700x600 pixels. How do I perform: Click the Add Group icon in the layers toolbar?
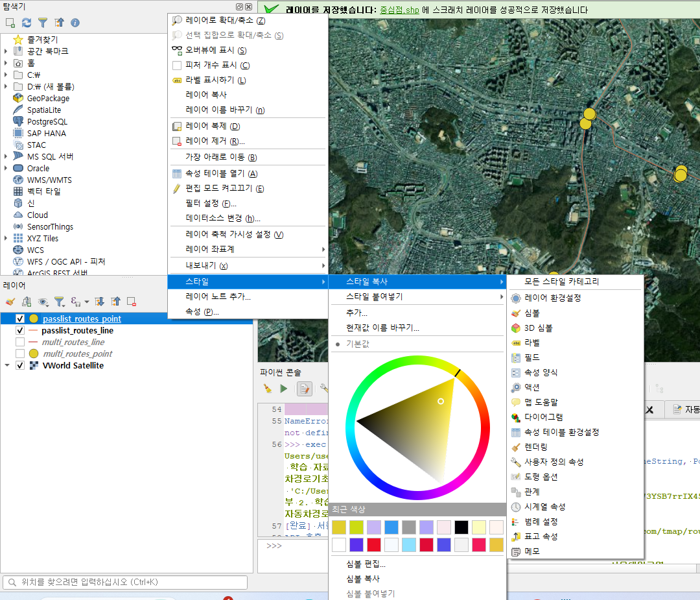tap(27, 302)
